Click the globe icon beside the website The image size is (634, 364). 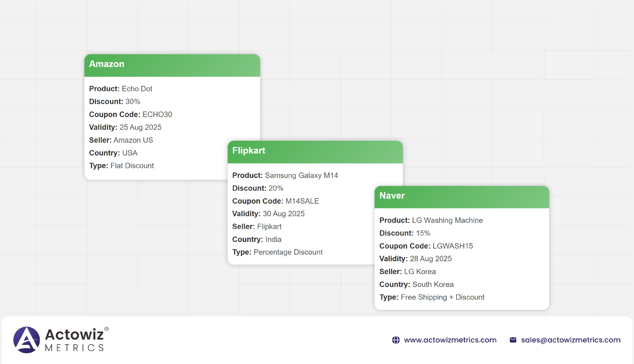click(396, 340)
